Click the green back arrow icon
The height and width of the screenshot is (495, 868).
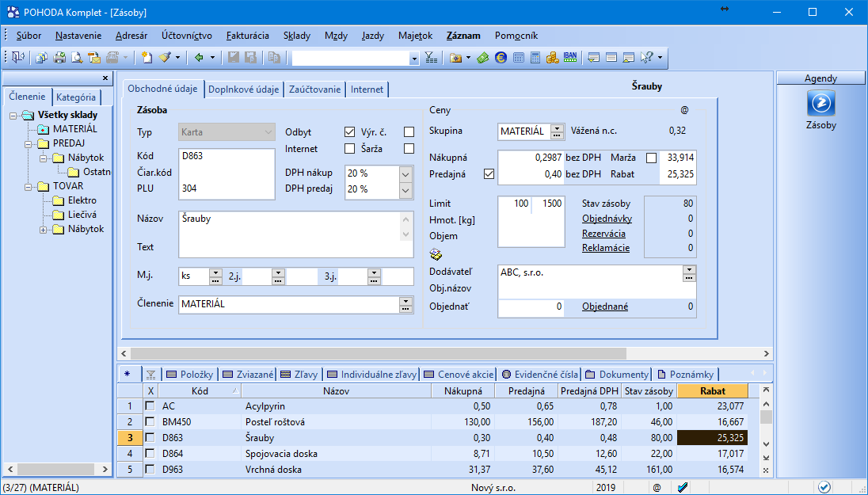[200, 58]
